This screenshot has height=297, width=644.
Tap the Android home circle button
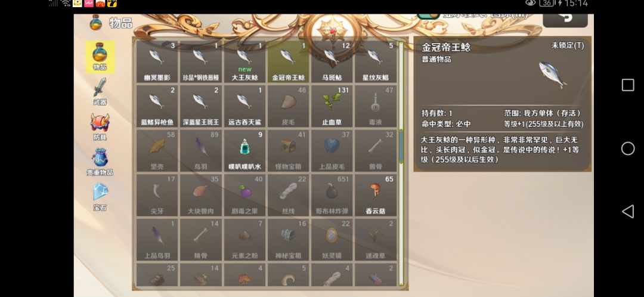click(627, 148)
